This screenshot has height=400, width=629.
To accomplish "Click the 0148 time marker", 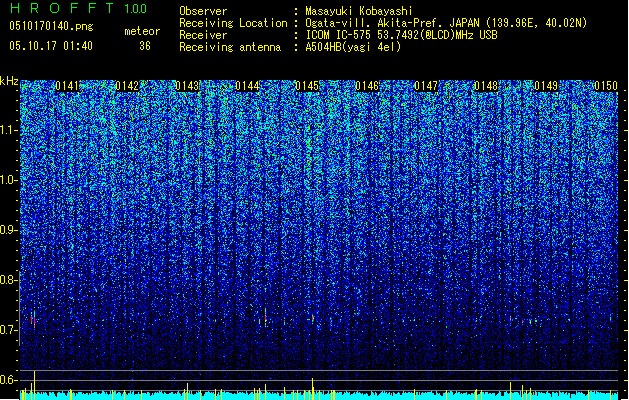I will [x=486, y=86].
